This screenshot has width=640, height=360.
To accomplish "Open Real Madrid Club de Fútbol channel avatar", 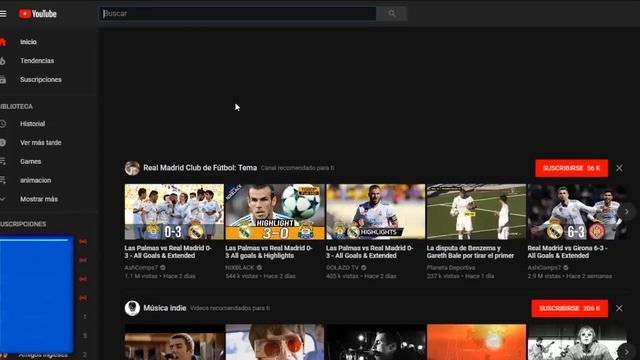I will click(132, 168).
